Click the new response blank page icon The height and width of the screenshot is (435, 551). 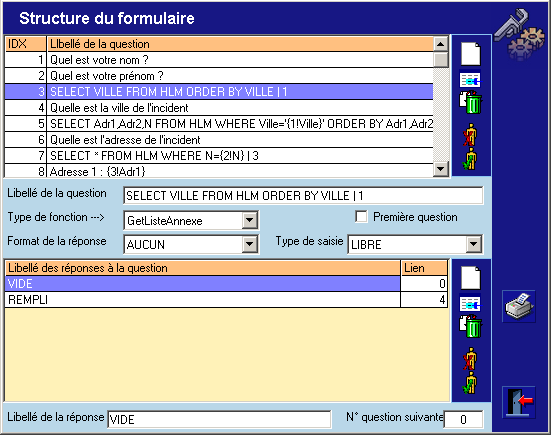click(x=471, y=278)
